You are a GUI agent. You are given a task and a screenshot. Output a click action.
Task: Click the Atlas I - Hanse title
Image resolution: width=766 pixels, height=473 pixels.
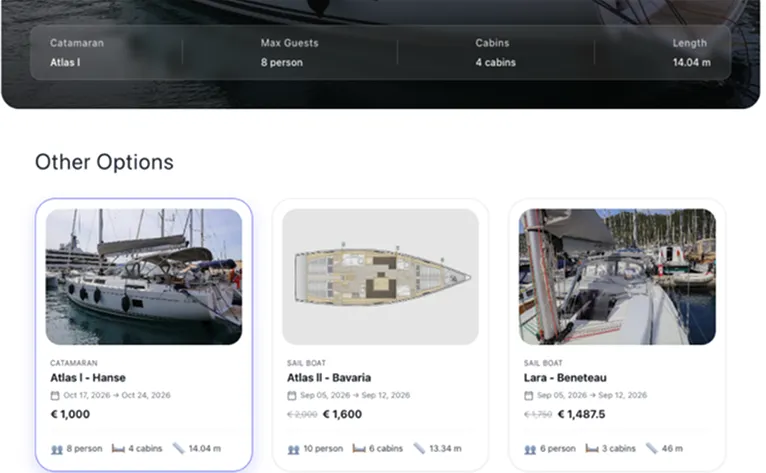pyautogui.click(x=88, y=378)
